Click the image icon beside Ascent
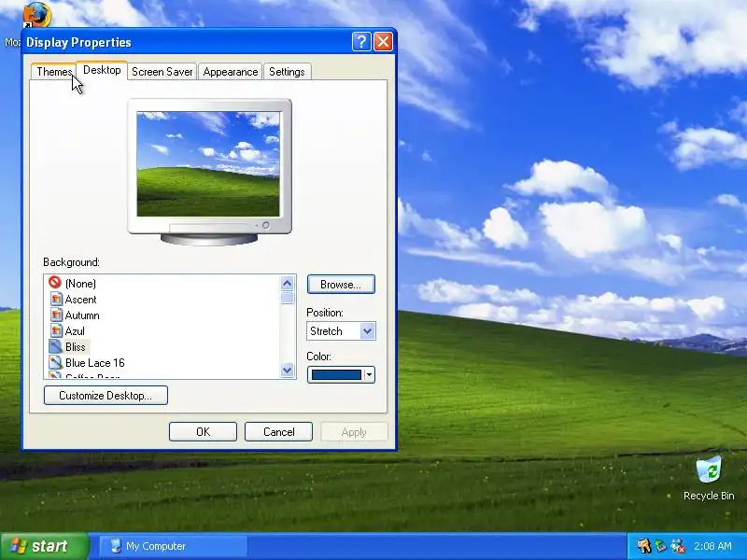 click(56, 299)
